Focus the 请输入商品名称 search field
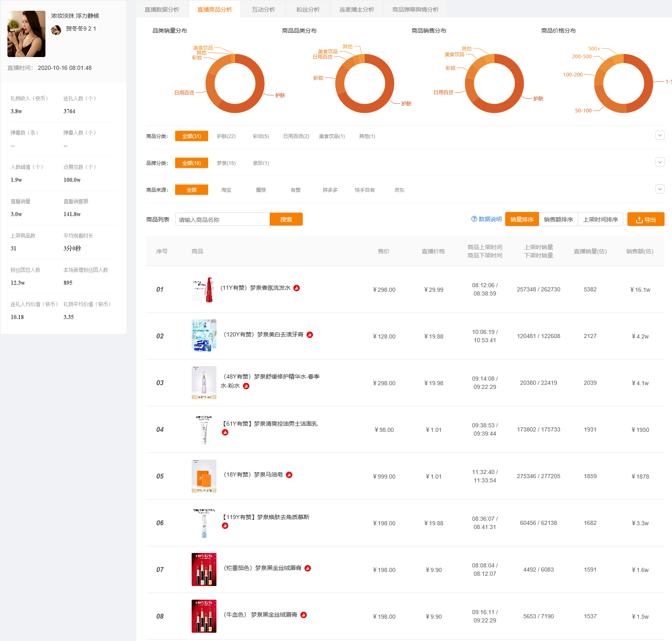The image size is (672, 641). click(222, 219)
